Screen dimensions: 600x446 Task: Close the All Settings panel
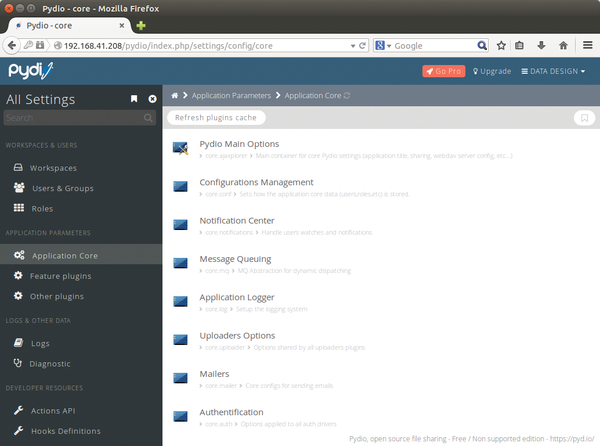(152, 99)
